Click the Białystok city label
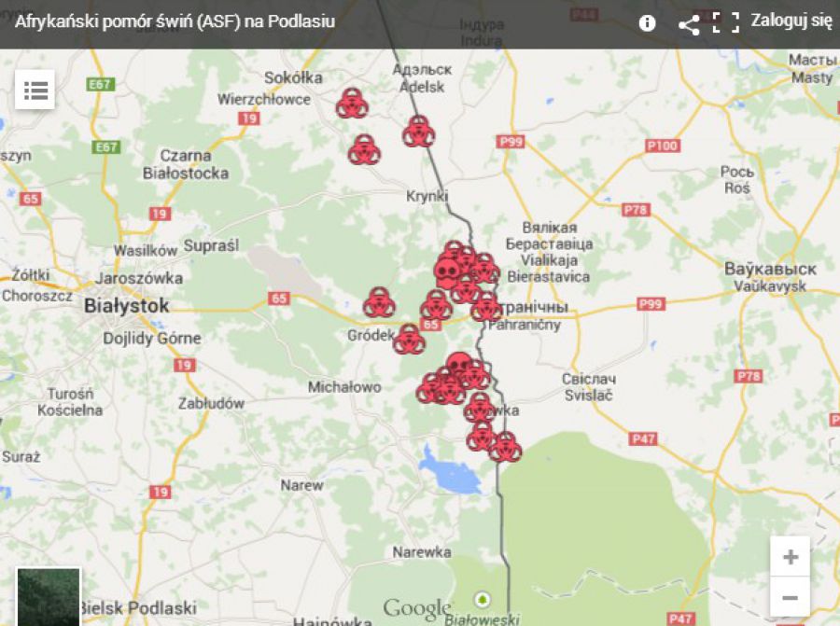The width and height of the screenshot is (840, 626). click(x=127, y=305)
